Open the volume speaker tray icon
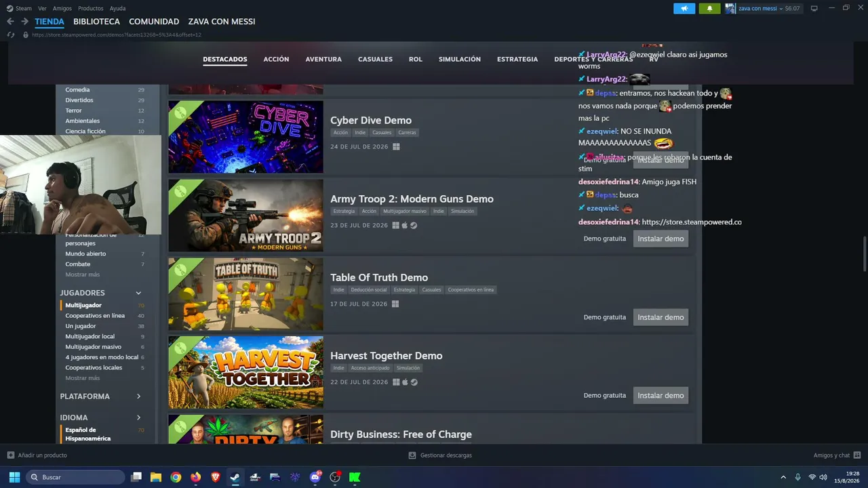Viewport: 868px width, 488px height. pos(823,477)
